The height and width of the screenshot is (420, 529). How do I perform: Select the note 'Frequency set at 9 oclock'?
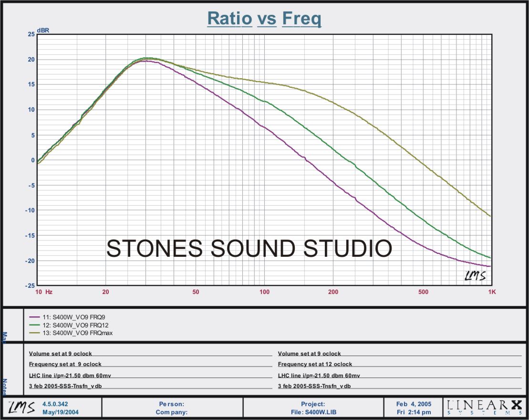pyautogui.click(x=65, y=364)
